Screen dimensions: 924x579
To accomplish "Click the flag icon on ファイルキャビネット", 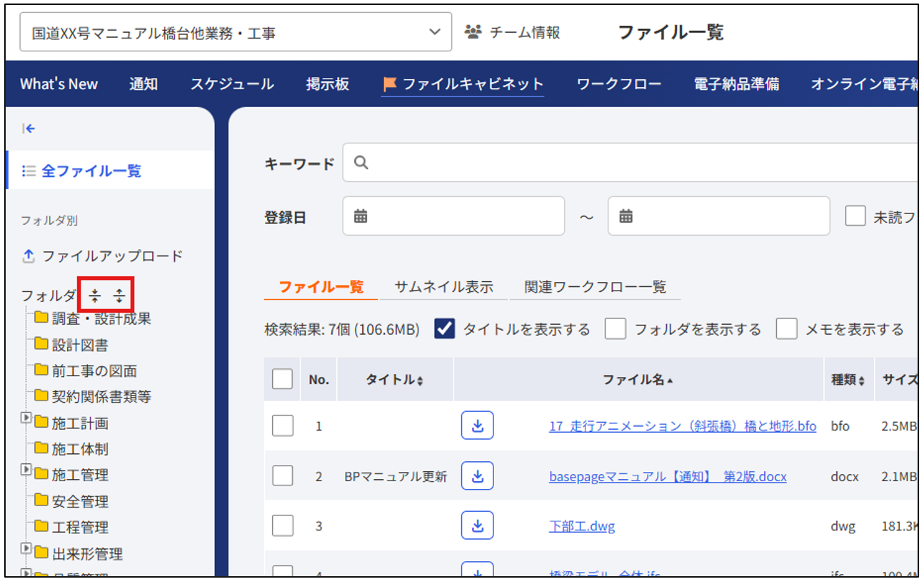I will 390,84.
